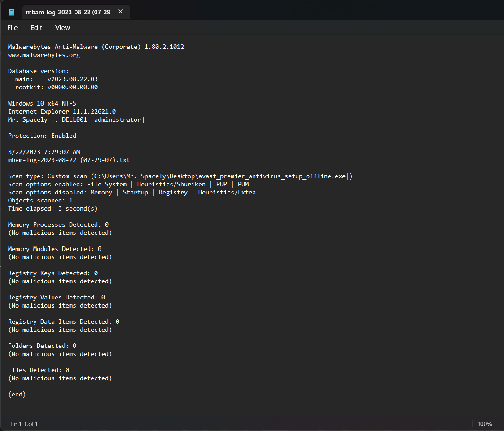The width and height of the screenshot is (504, 431).
Task: Click the Scan type: Custom scan line
Action: 180,176
